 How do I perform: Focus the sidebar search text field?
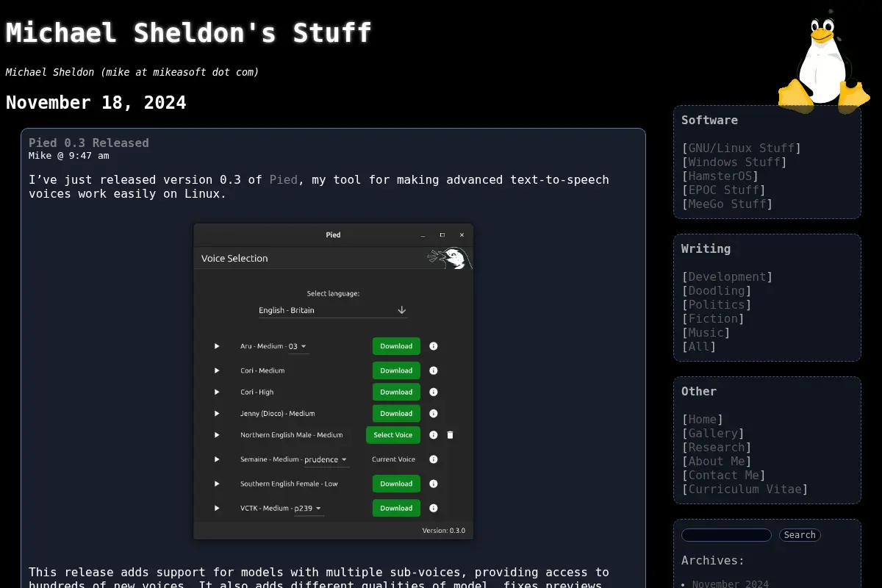726,535
